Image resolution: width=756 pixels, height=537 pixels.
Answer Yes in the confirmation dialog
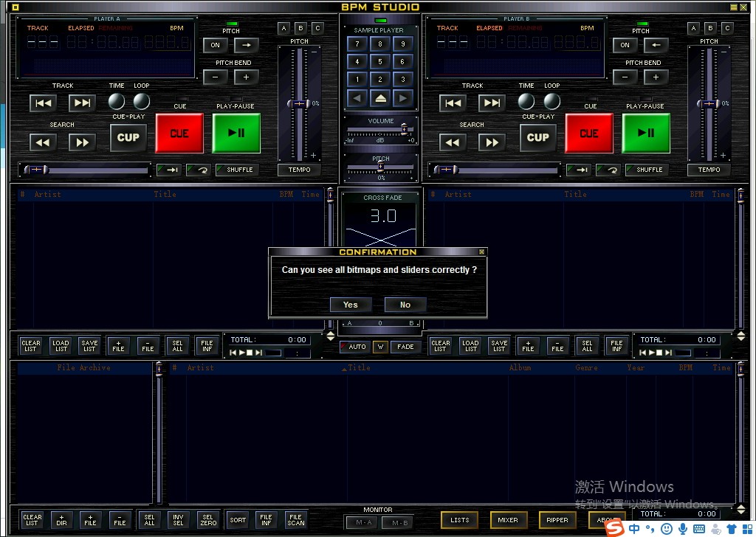[350, 304]
